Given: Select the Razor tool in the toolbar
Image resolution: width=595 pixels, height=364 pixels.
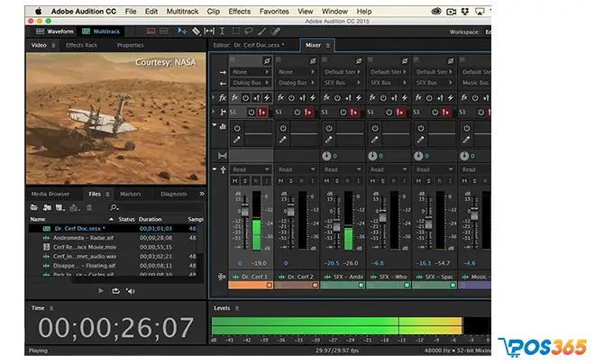Looking at the screenshot, I should [x=196, y=30].
